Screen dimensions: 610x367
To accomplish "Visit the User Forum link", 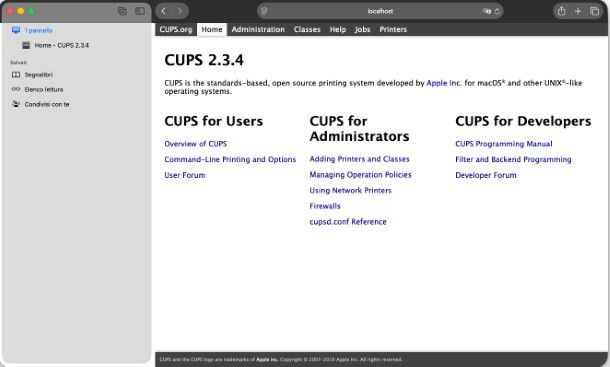I will (184, 175).
